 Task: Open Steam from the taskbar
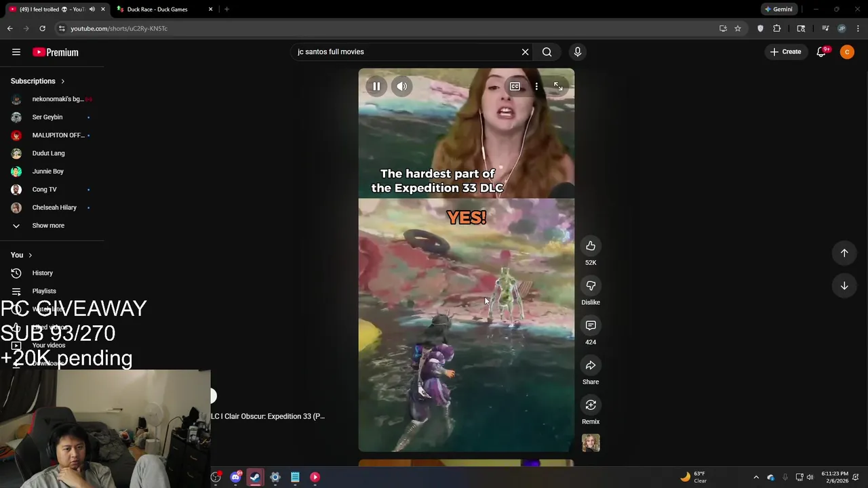pos(255,477)
